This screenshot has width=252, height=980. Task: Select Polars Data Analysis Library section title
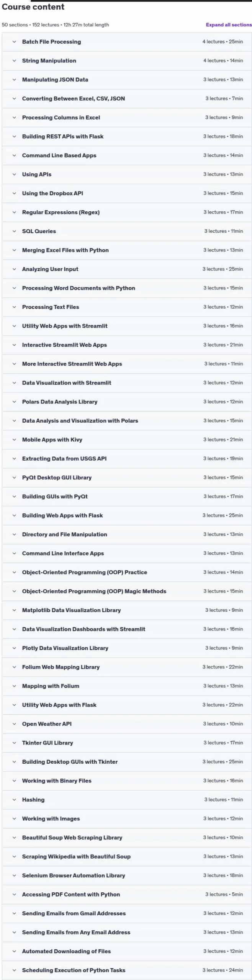pyautogui.click(x=60, y=402)
